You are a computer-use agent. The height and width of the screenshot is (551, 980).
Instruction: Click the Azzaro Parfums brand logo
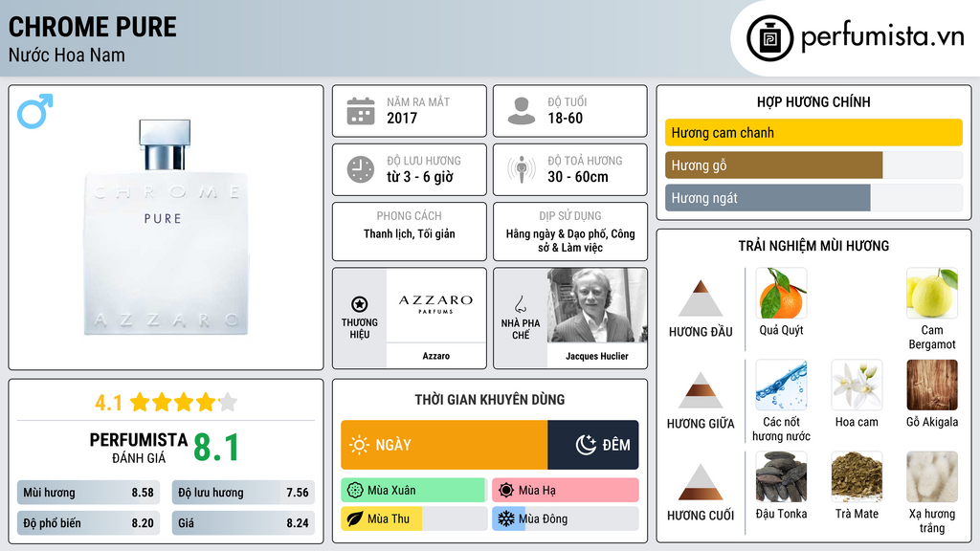[x=435, y=303]
